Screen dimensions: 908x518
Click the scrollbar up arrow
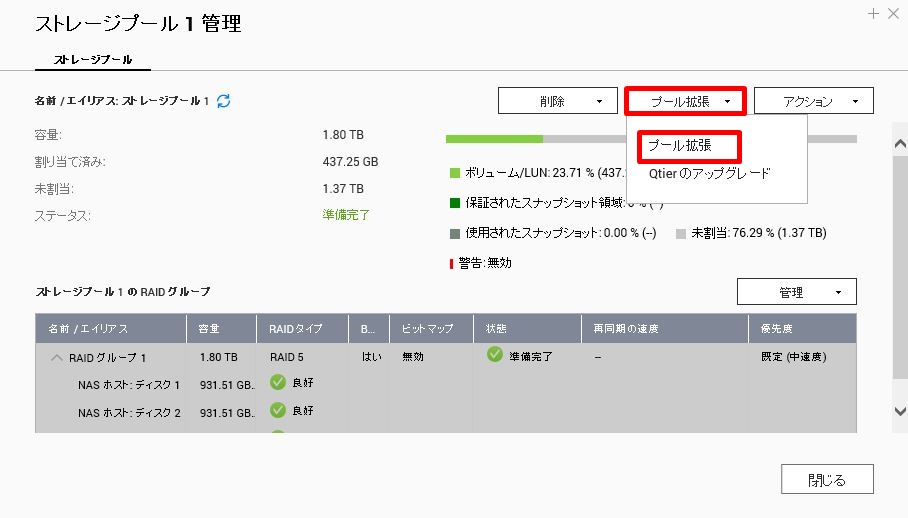(x=899, y=143)
